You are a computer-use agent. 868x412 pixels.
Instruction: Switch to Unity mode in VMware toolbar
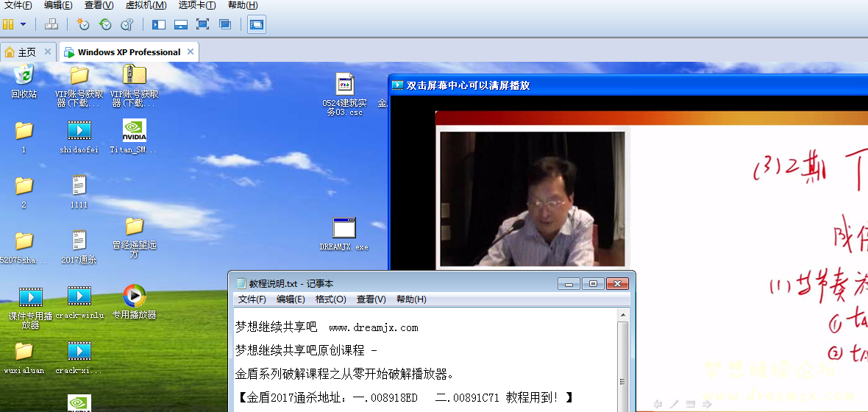225,24
